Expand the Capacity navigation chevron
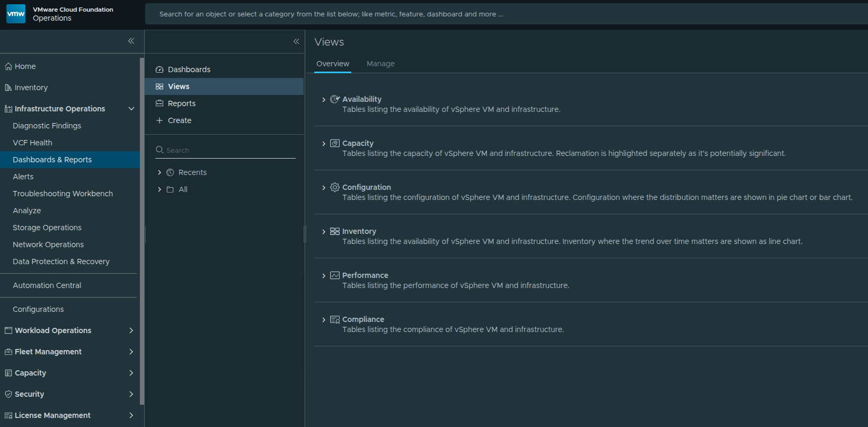868x427 pixels. click(x=131, y=373)
